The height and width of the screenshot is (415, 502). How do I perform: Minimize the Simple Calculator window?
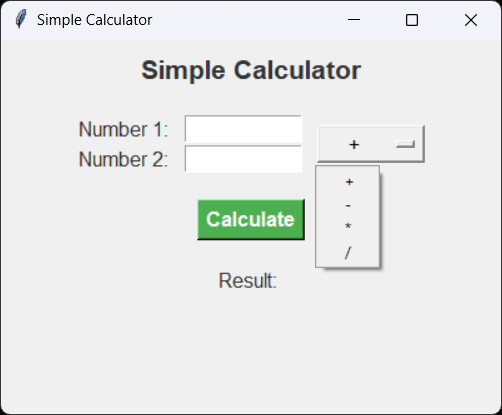[x=354, y=20]
